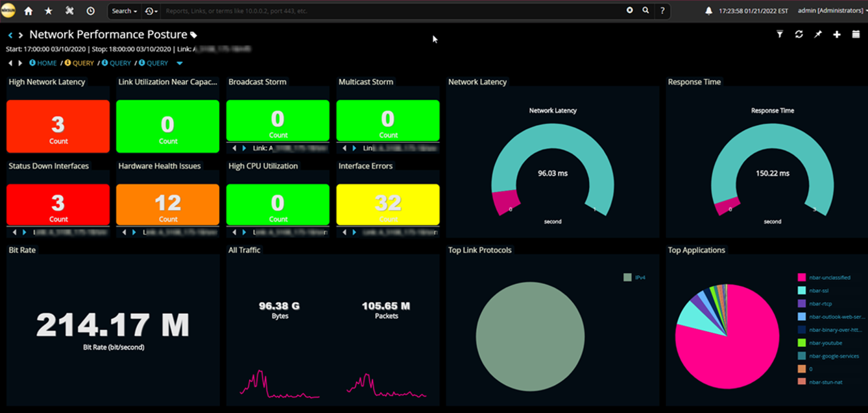
Task: Refresh the dashboard
Action: 799,34
